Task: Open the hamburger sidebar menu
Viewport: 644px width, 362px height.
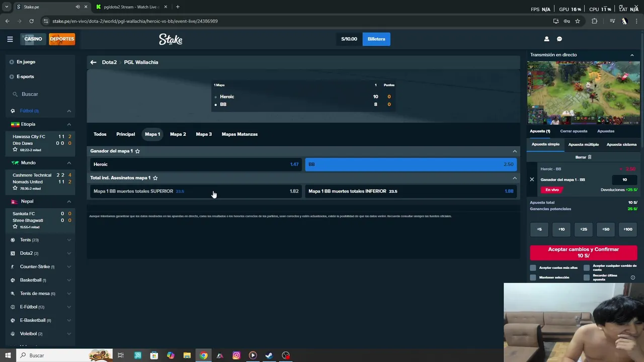Action: pyautogui.click(x=10, y=39)
